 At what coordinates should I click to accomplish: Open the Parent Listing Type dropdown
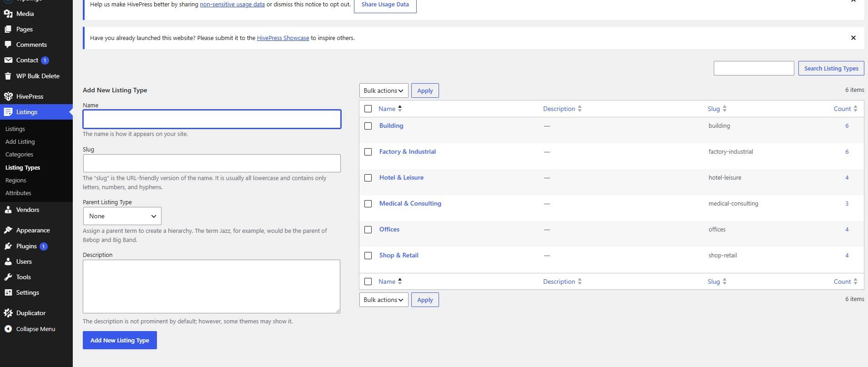[122, 216]
